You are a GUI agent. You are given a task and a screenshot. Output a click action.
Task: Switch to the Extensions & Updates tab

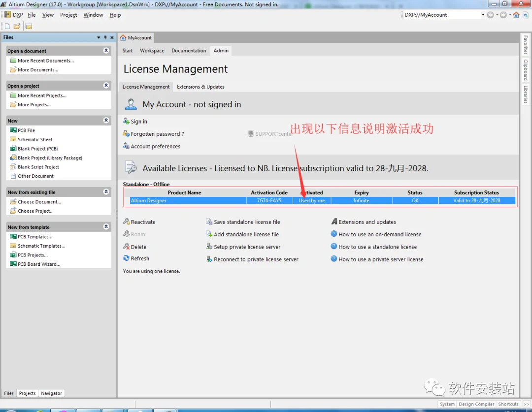200,87
